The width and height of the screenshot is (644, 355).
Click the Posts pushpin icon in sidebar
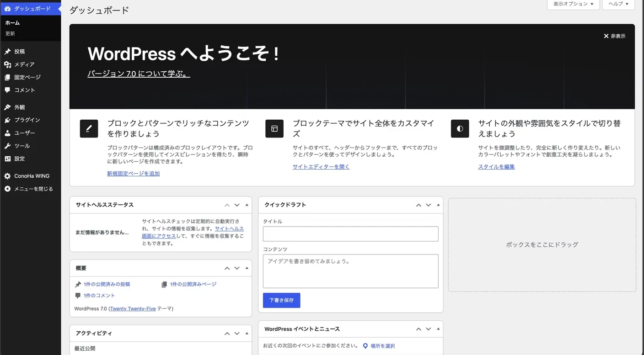7,52
